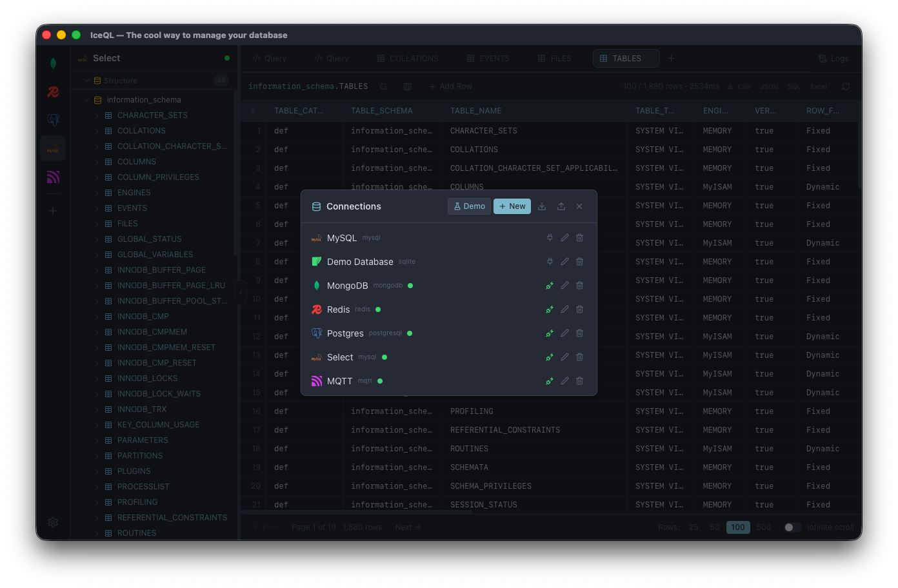Disconnect the Postgres connection
898x588 pixels.
[x=550, y=333]
